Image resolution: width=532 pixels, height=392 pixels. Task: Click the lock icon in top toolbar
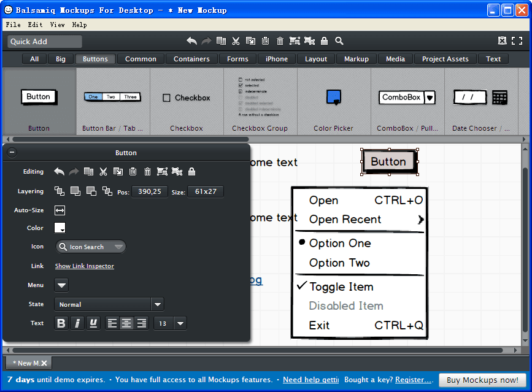coord(324,41)
